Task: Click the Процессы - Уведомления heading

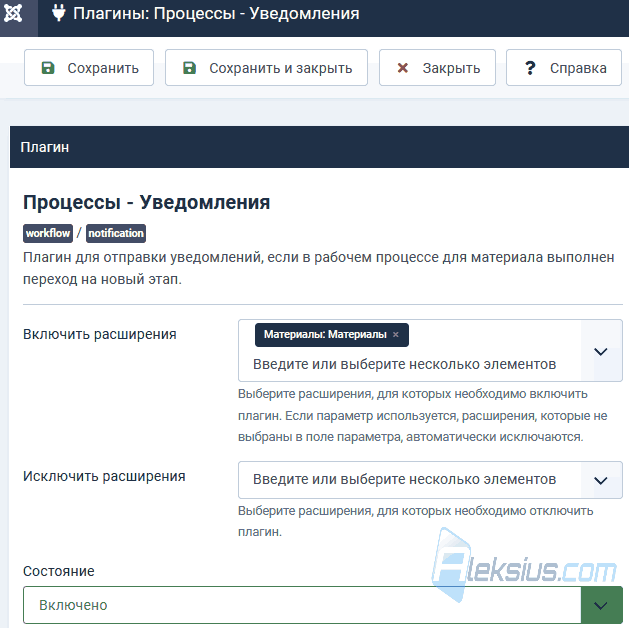Action: (x=146, y=202)
